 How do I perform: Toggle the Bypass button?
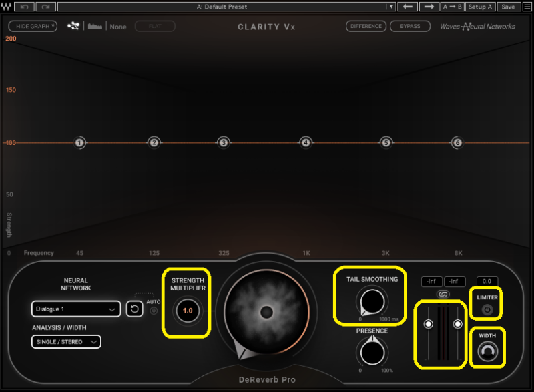click(410, 27)
